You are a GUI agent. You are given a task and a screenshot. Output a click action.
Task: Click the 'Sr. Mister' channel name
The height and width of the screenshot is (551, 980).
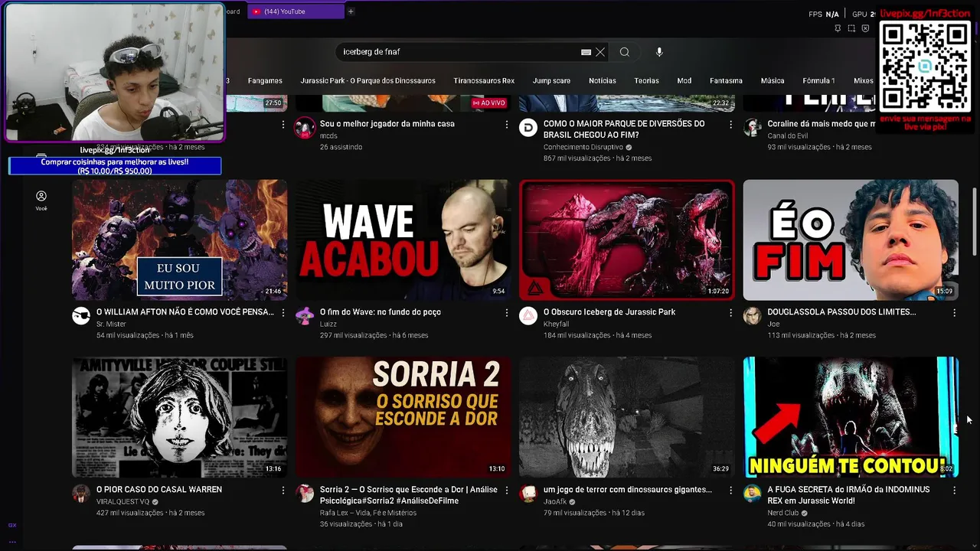(111, 324)
